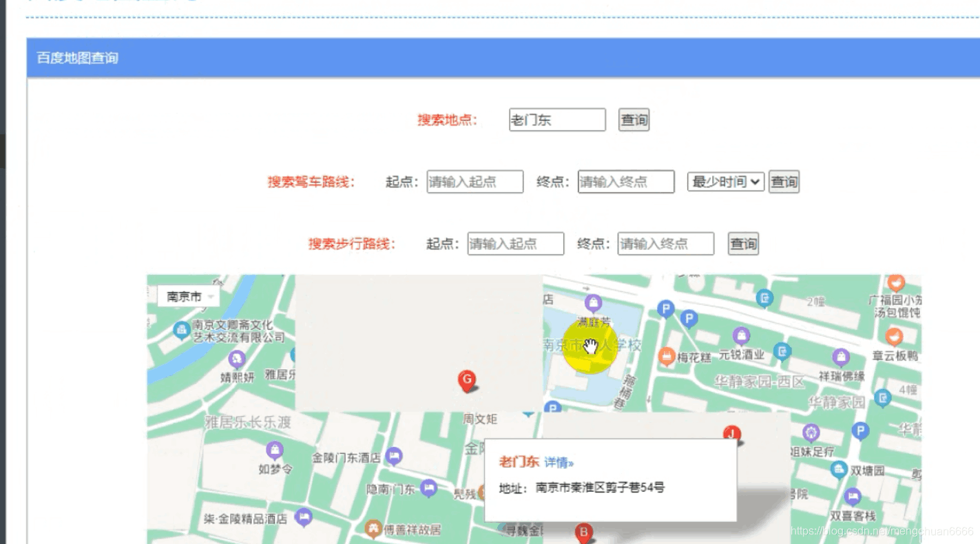
Task: Click the red J map marker
Action: 731,434
